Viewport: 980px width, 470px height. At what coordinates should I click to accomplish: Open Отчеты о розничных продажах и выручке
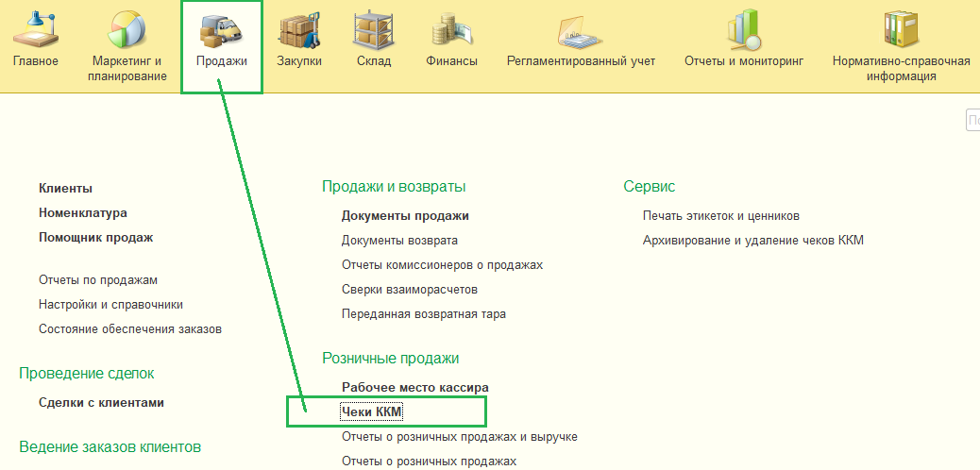pos(460,437)
